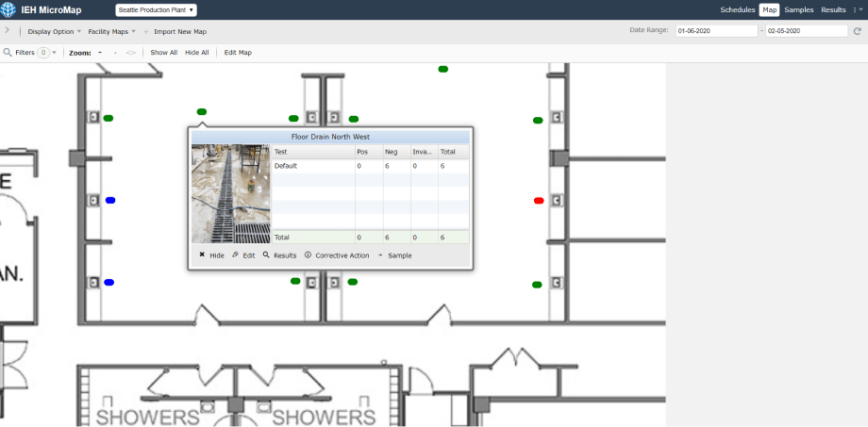Click the Filters magnifier icon

pyautogui.click(x=8, y=53)
